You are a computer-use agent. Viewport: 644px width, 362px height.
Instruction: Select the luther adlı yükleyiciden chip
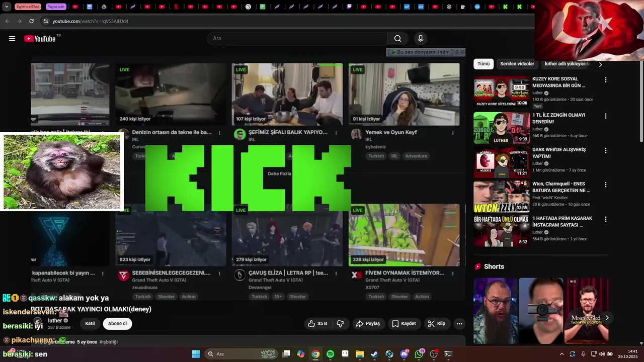tap(567, 64)
